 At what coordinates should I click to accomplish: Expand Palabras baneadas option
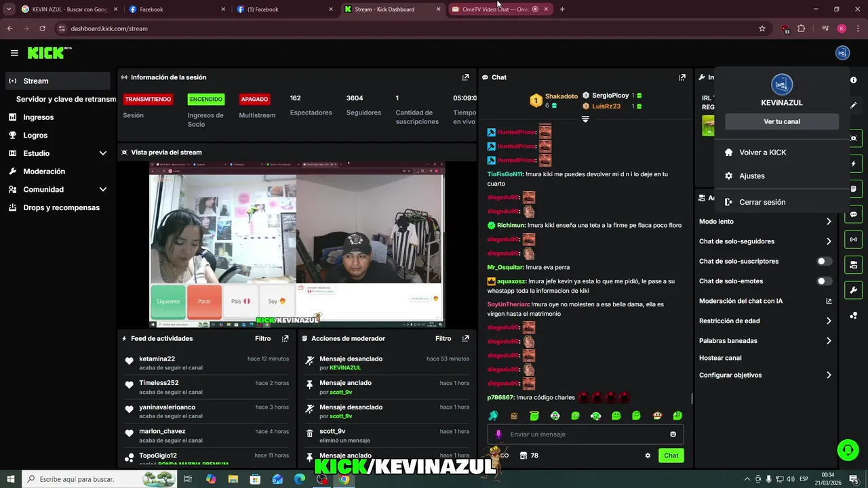pos(828,341)
